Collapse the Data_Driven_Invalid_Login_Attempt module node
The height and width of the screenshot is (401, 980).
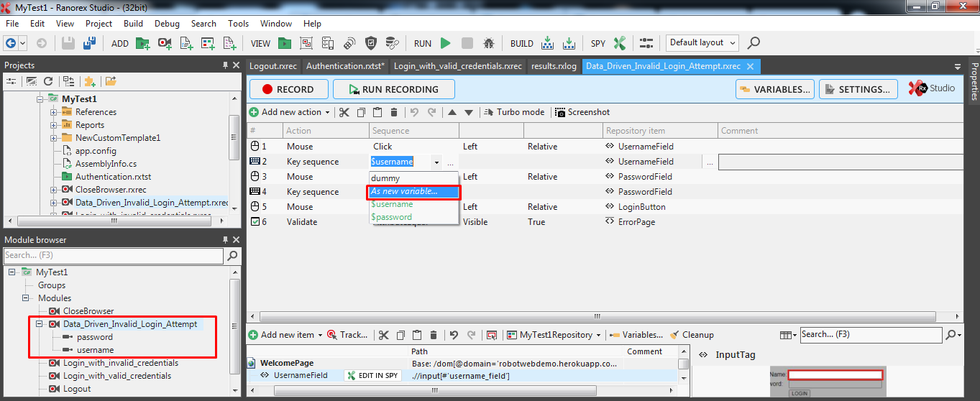[38, 324]
